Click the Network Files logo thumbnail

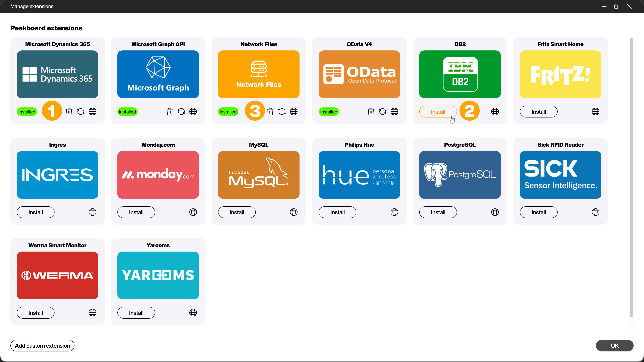coord(259,74)
